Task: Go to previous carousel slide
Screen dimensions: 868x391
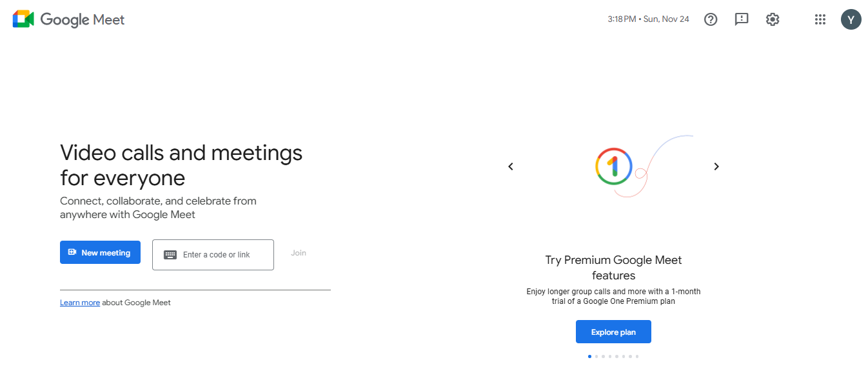Action: click(x=511, y=166)
